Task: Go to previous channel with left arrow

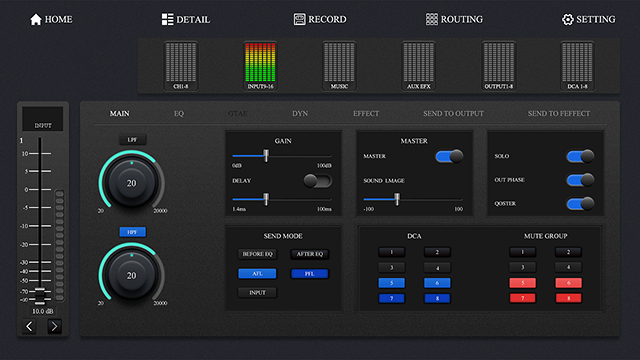Action: (29, 327)
